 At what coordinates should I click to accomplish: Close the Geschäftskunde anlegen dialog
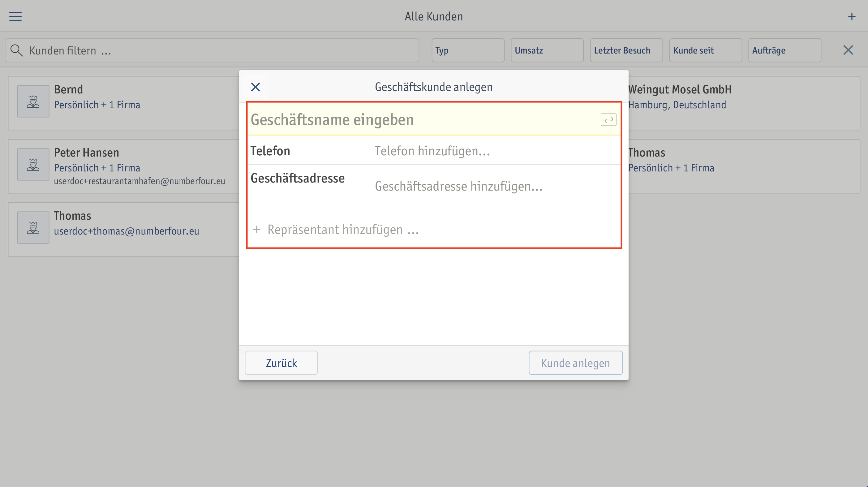pyautogui.click(x=256, y=87)
